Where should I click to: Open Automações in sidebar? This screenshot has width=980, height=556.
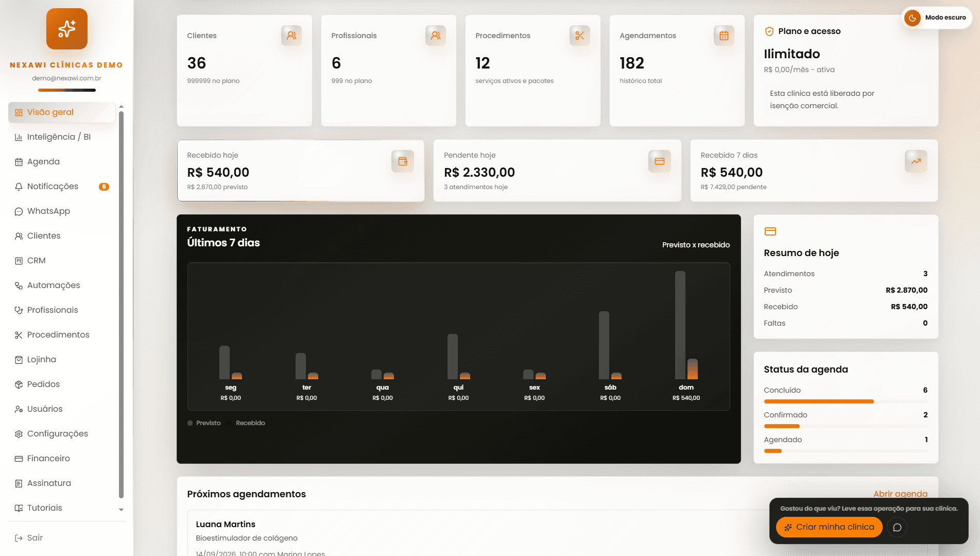point(62,285)
